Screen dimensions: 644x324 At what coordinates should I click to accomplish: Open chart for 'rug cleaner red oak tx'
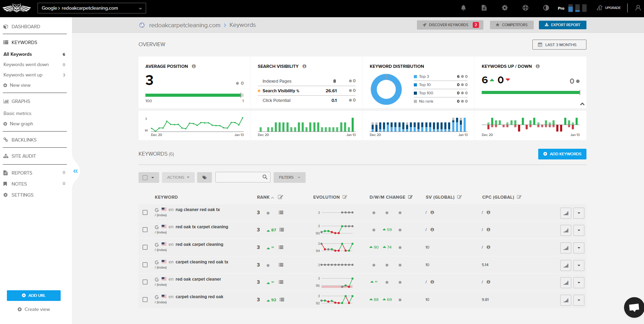pos(565,213)
